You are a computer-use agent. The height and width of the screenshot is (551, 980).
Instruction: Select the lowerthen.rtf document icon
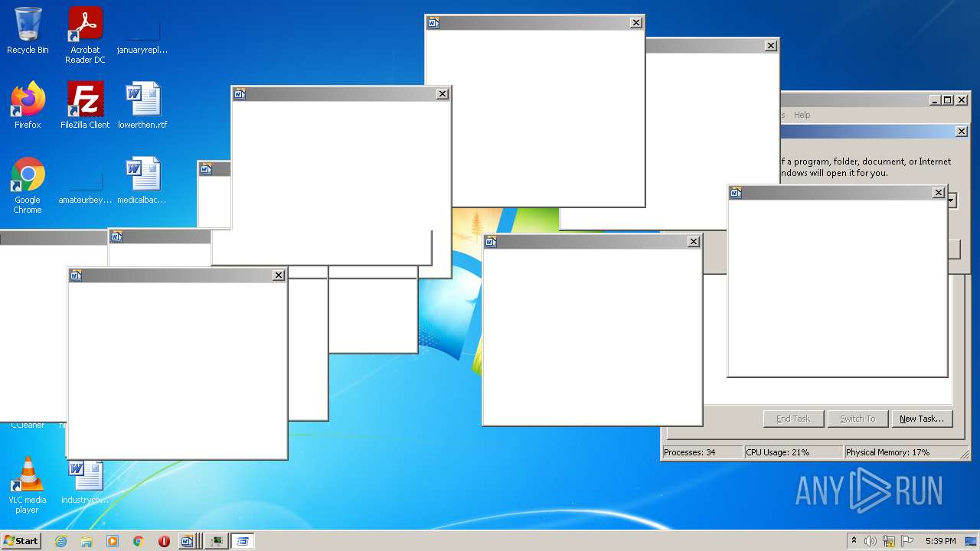(142, 106)
